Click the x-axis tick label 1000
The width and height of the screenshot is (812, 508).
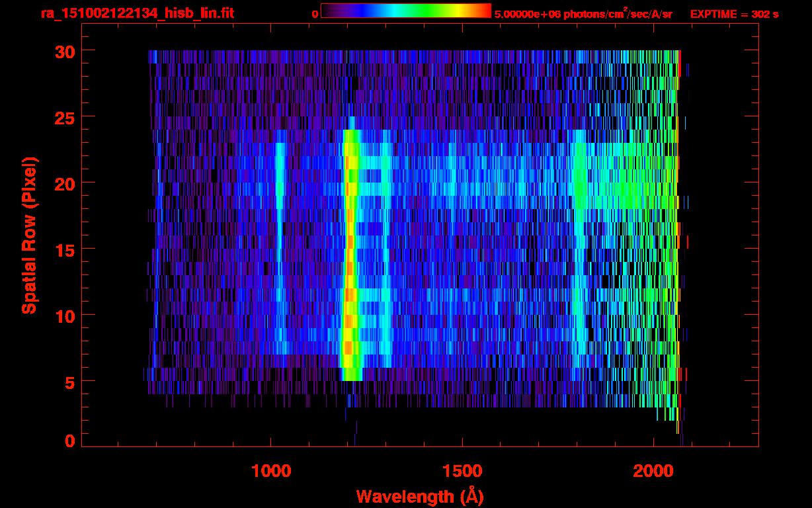pos(271,471)
